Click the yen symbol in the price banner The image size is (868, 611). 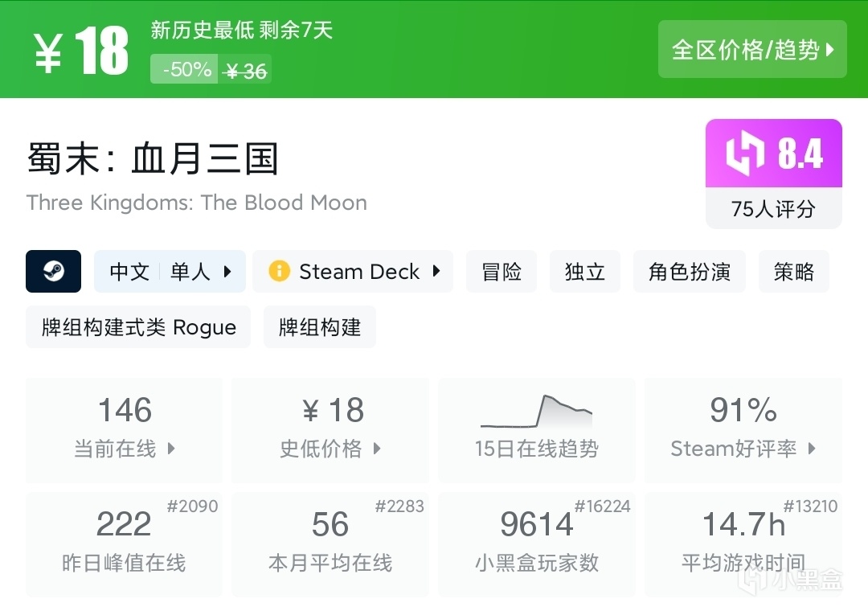click(x=48, y=53)
